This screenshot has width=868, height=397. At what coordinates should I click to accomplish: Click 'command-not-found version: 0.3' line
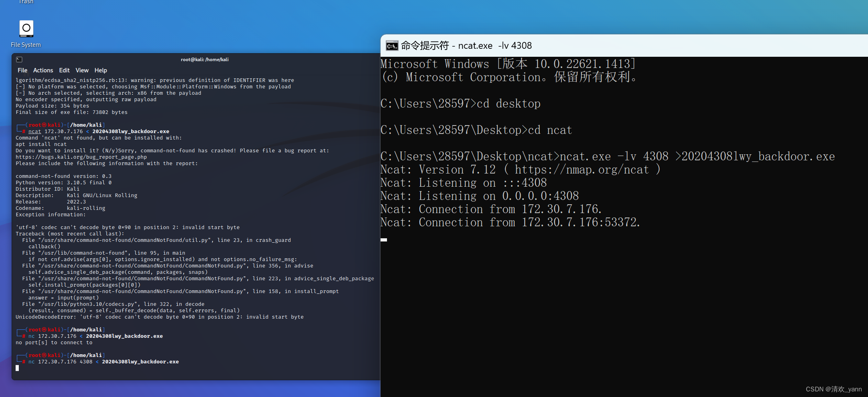tap(64, 176)
